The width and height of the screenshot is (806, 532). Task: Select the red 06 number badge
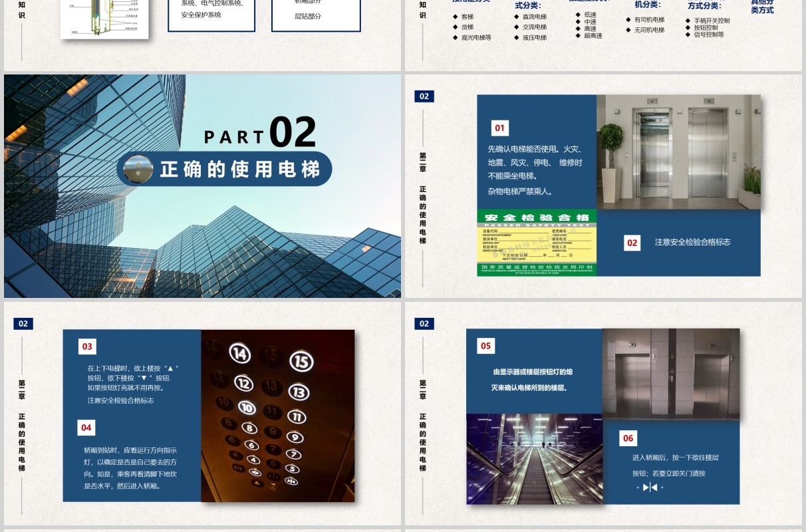[628, 438]
